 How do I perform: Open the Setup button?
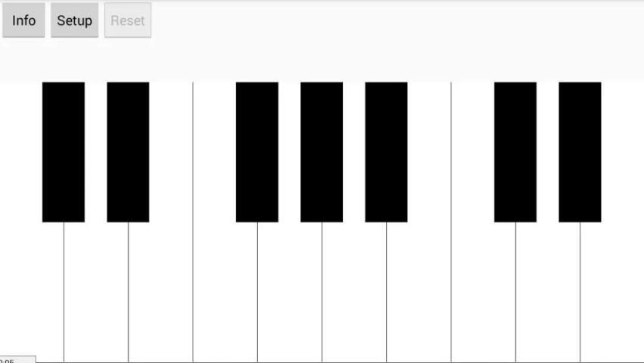pyautogui.click(x=74, y=20)
